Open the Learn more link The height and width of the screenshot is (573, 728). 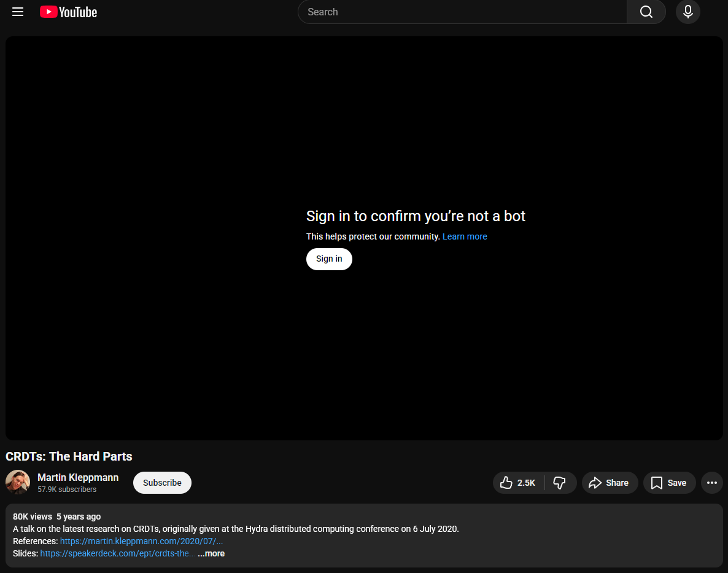(465, 236)
